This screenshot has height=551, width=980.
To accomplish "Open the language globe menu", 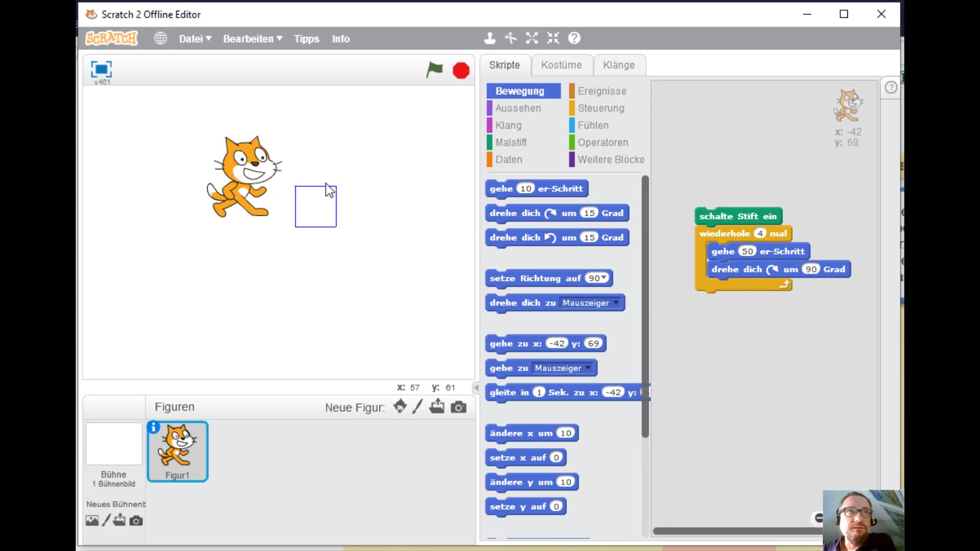I will point(160,38).
